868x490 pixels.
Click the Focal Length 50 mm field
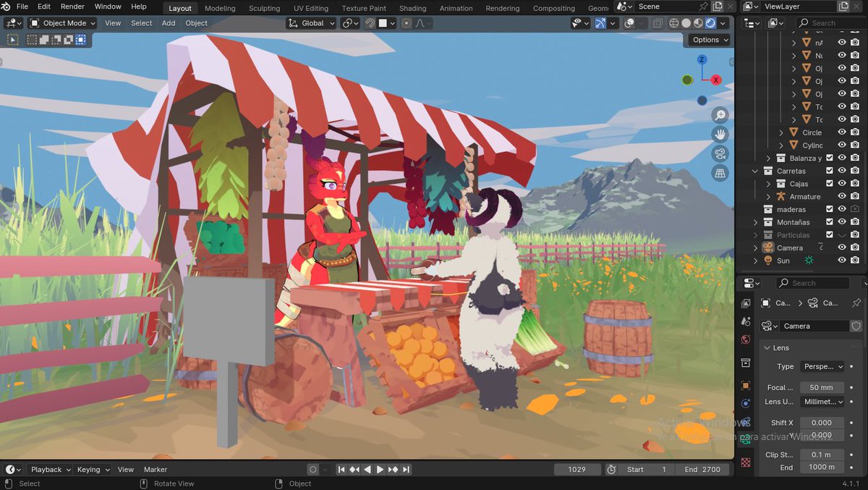point(823,387)
